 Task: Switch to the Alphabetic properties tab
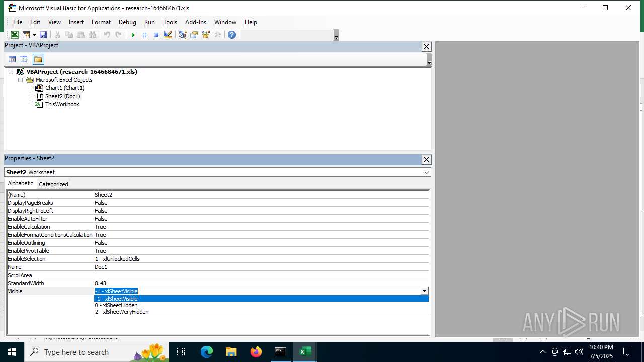(x=21, y=184)
